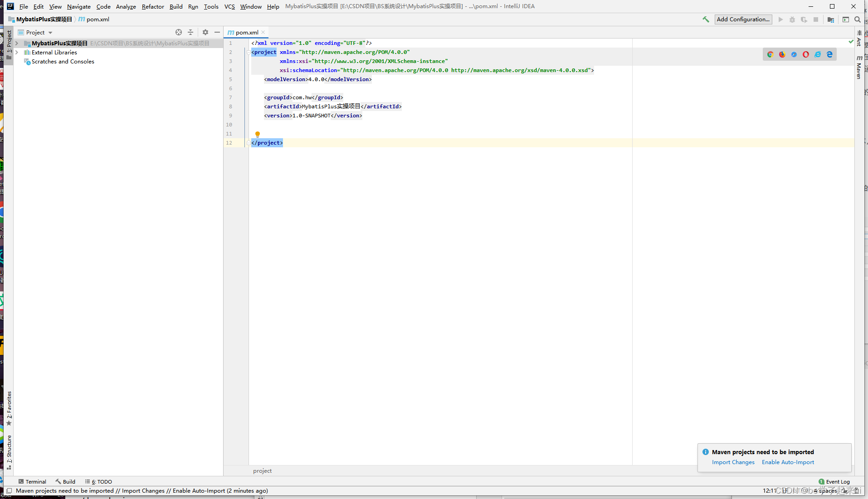Open the File menu
Screen dimensions: 868x499
(24, 6)
